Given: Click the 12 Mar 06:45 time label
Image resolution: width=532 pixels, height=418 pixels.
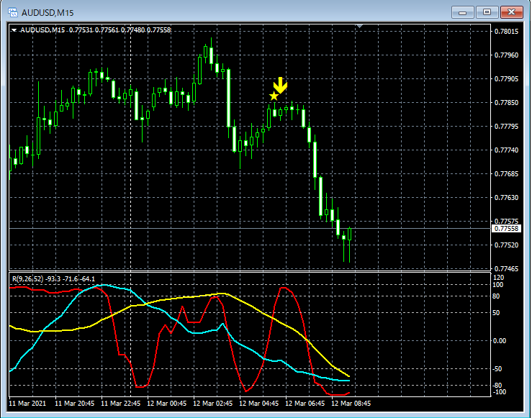Looking at the screenshot, I should (305, 404).
